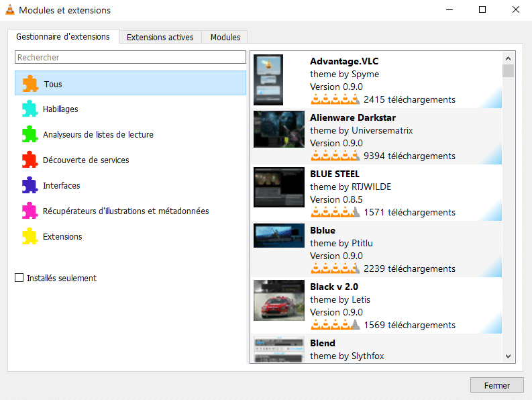Click 'theme by Ptitlu' text
Viewport: 532px width, 400px height.
341,243
